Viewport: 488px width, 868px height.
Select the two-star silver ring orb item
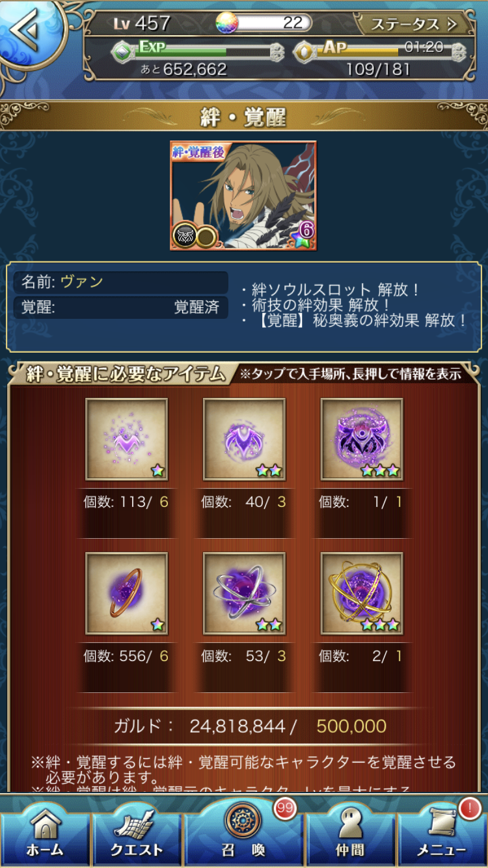pos(244,593)
